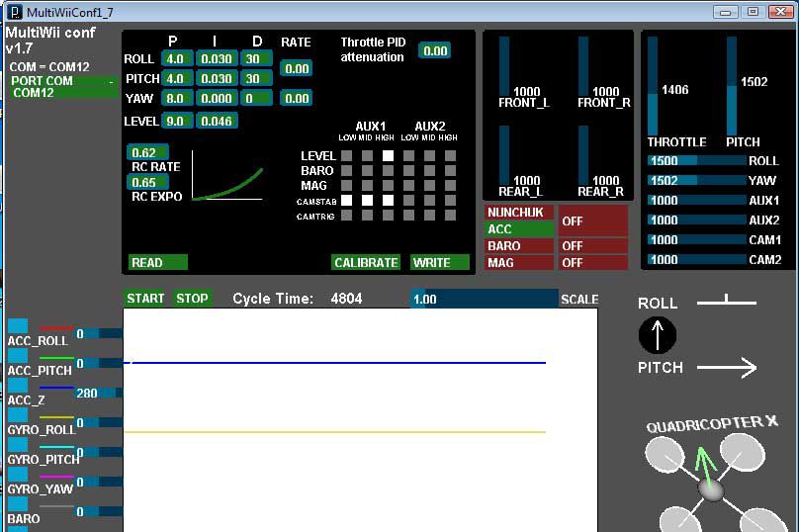Toggle LEVEL on AUX1 HIGH
This screenshot has height=532, width=799.
(x=388, y=156)
